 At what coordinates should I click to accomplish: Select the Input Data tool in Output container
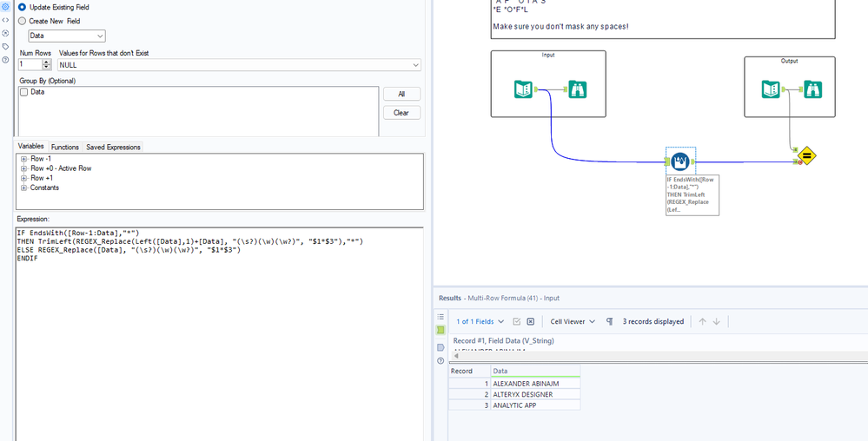[772, 89]
